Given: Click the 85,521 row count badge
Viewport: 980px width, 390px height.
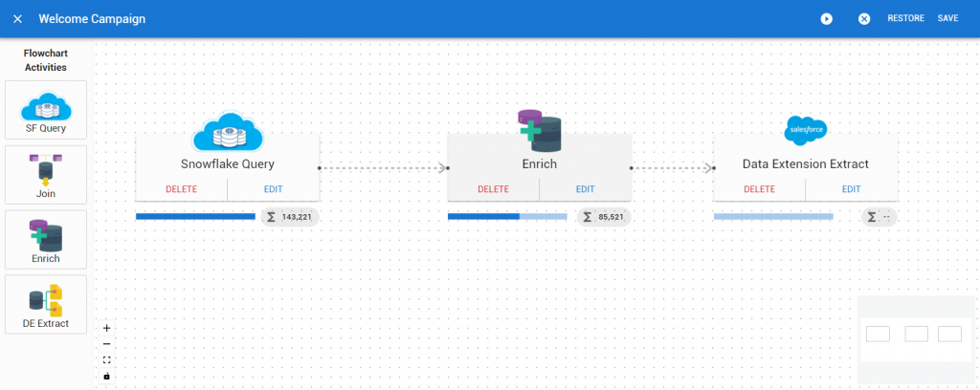Looking at the screenshot, I should pos(604,217).
